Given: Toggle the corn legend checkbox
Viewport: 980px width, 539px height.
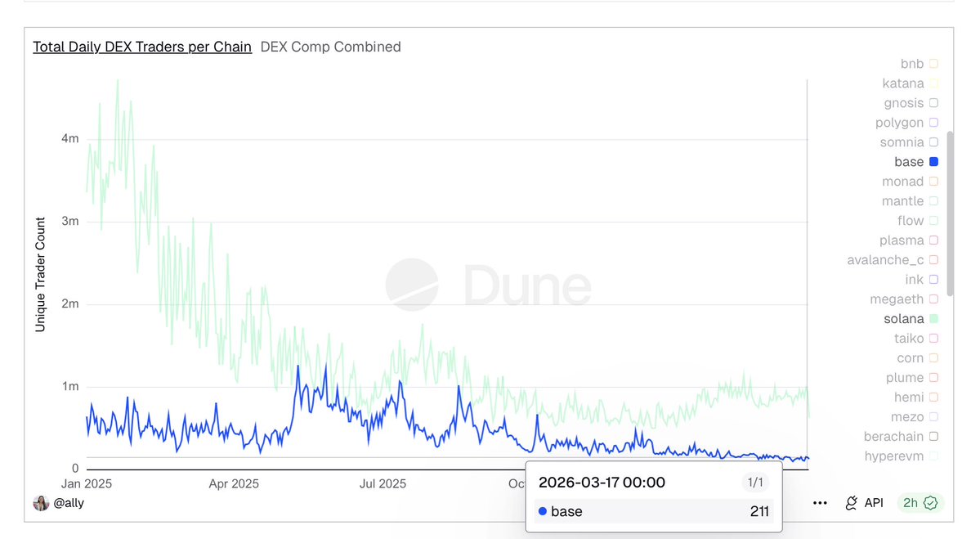Looking at the screenshot, I should pyautogui.click(x=933, y=357).
